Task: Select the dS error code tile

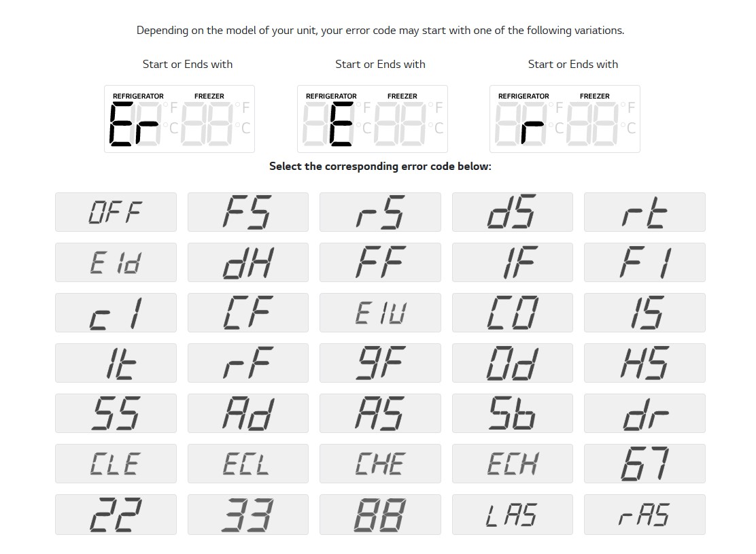Action: click(512, 212)
